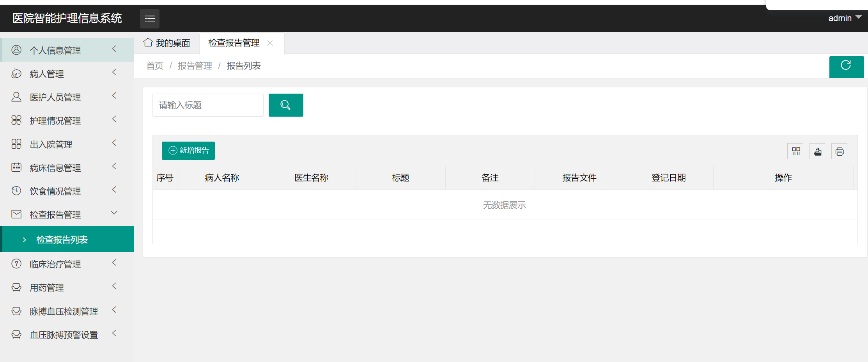Click the home icon on 我的桌面 tab

point(148,42)
